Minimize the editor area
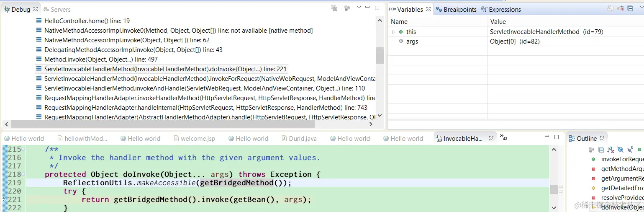644x212 pixels. (x=547, y=137)
